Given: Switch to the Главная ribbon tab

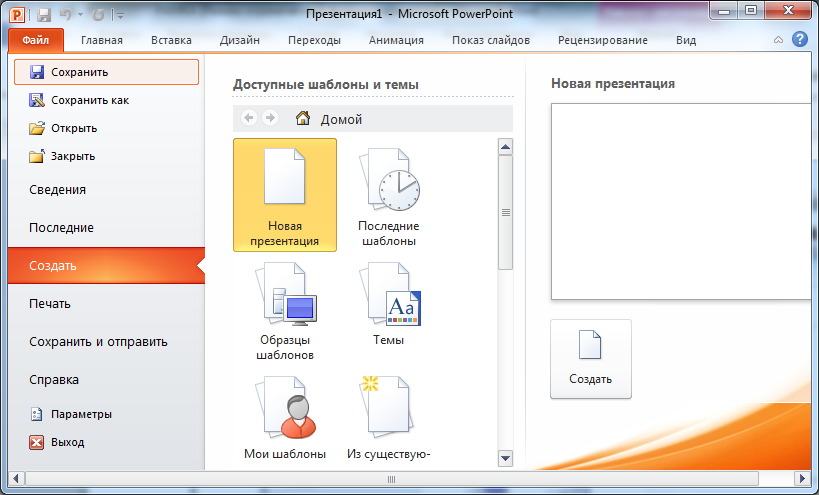Looking at the screenshot, I should pos(102,40).
